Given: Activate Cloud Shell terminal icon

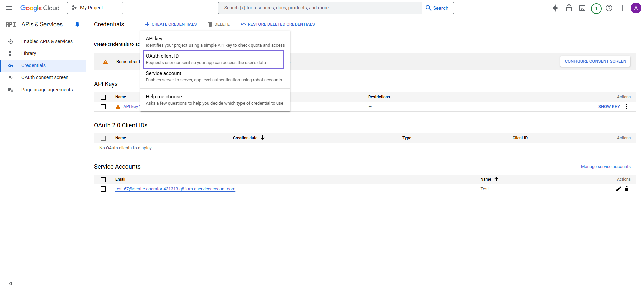Looking at the screenshot, I should point(582,8).
